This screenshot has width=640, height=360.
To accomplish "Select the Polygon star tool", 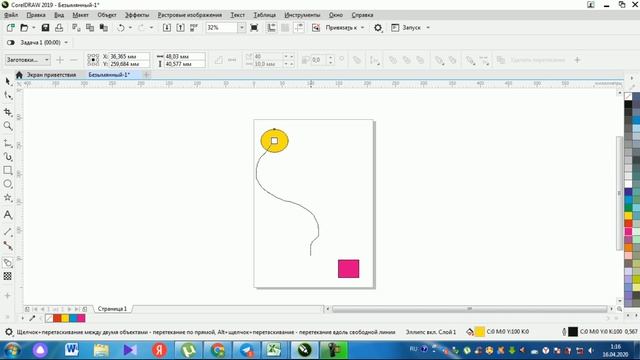I will [8, 198].
